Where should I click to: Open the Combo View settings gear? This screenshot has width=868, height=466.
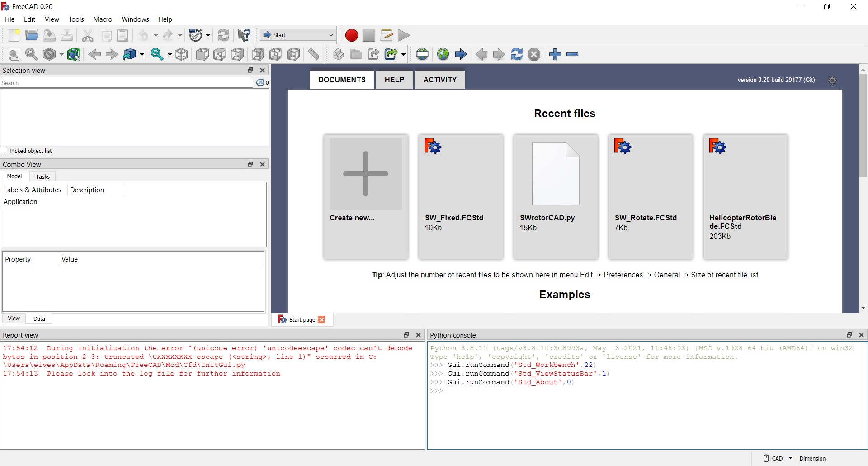(x=833, y=81)
